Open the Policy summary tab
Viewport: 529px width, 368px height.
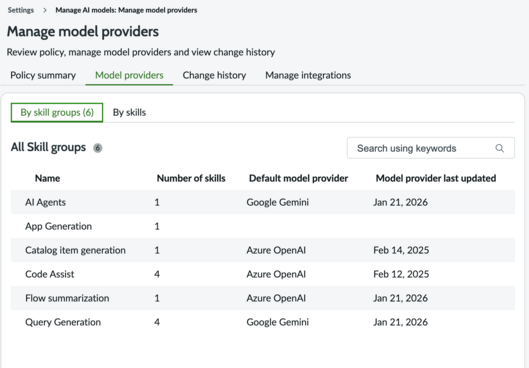[x=43, y=75]
